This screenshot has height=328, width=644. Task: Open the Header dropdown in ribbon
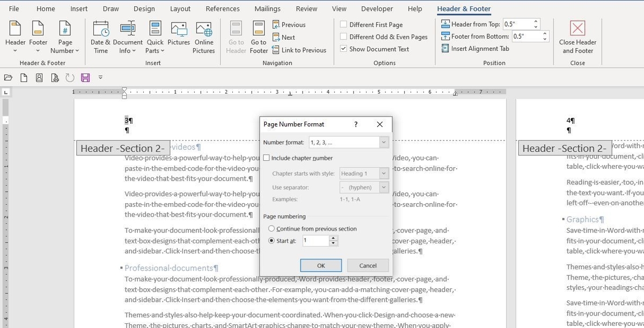pyautogui.click(x=15, y=38)
